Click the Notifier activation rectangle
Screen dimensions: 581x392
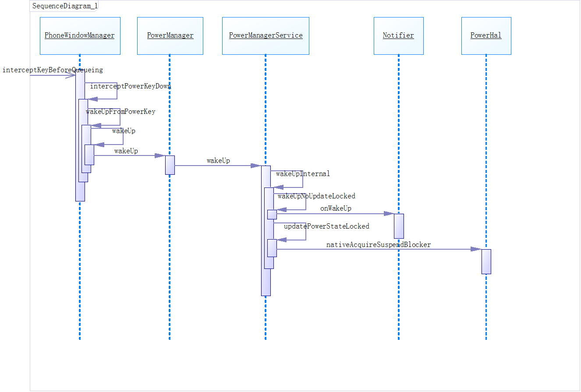pos(398,226)
